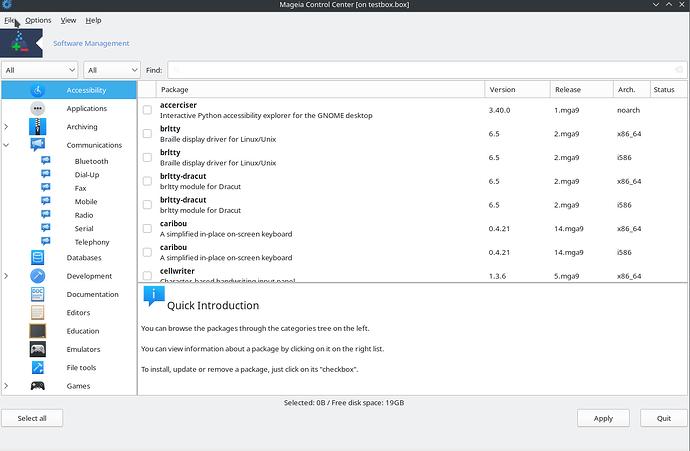This screenshot has width=690, height=451.
Task: Tick the brltty-dracut i586 checkbox
Action: [147, 205]
